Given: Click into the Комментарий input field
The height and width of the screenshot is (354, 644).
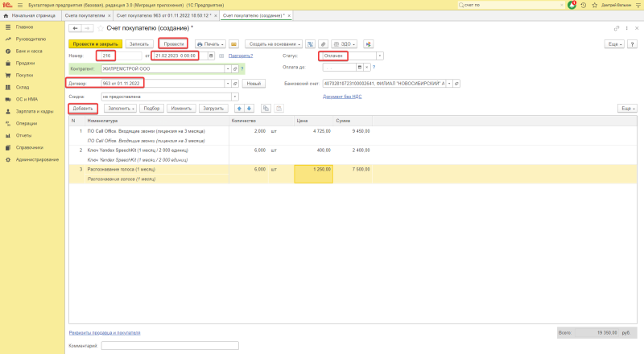Looking at the screenshot, I should (x=170, y=346).
